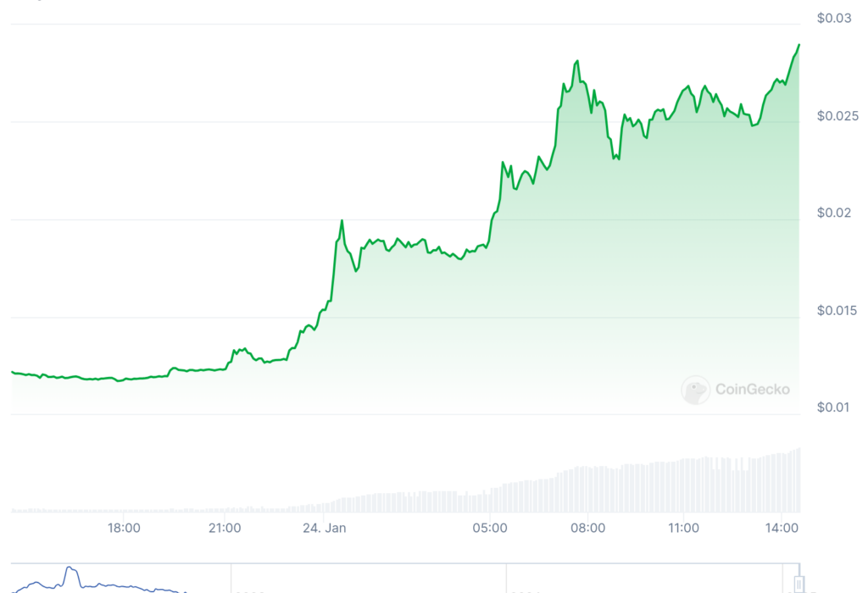The width and height of the screenshot is (868, 593).
Task: Click the CoinGecko watermark text
Action: point(753,390)
